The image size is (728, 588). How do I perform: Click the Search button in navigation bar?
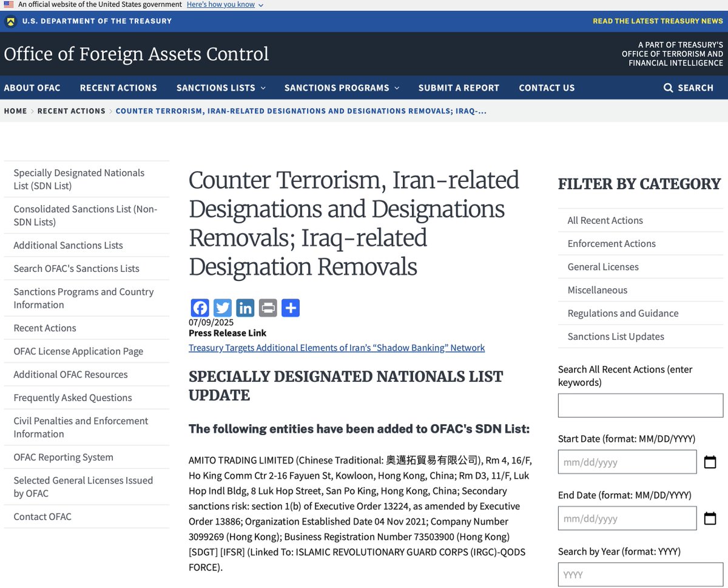(x=689, y=88)
